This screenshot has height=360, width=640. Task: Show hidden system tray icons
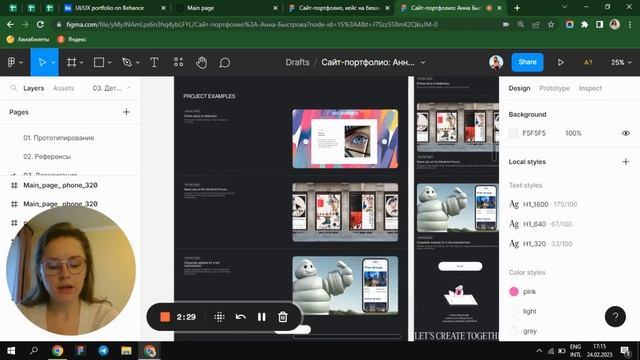click(x=539, y=351)
